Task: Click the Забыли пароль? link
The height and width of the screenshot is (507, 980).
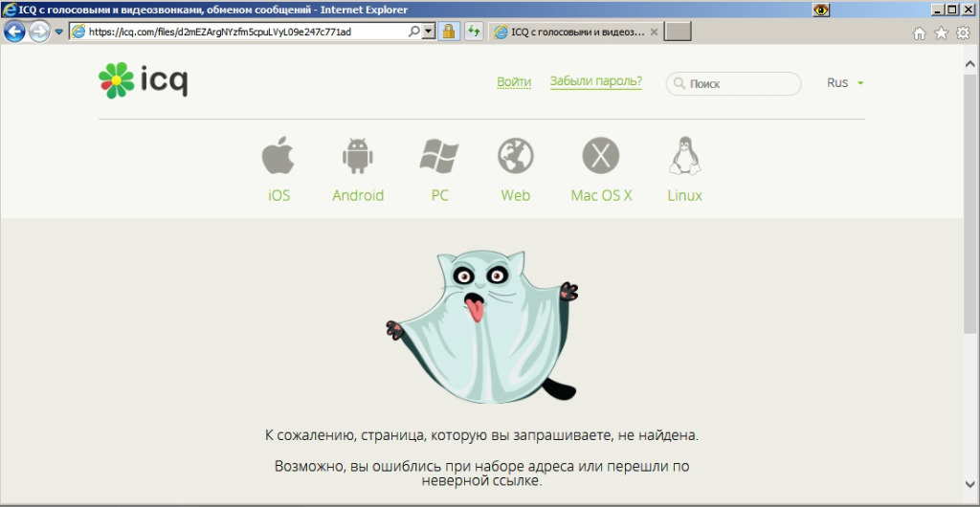Action: pos(595,82)
